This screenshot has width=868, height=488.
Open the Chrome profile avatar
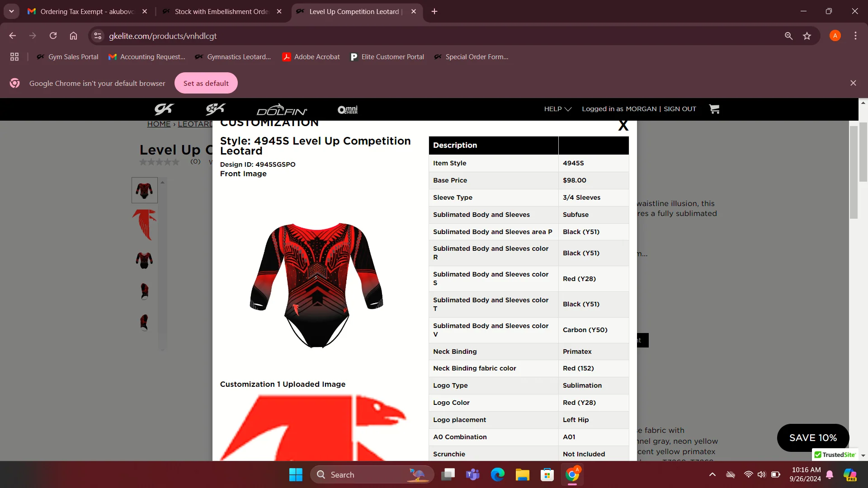pos(835,36)
